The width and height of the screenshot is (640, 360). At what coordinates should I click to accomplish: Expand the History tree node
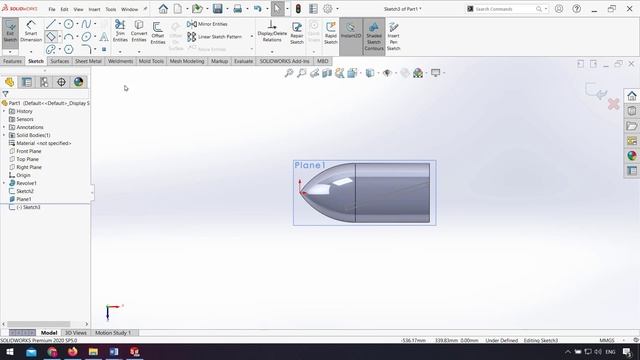tap(4, 111)
